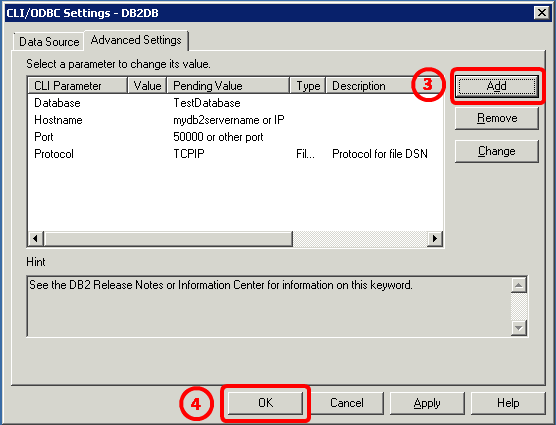Viewport: 556px width, 425px height.
Task: Apply the pending settings
Action: [x=427, y=403]
